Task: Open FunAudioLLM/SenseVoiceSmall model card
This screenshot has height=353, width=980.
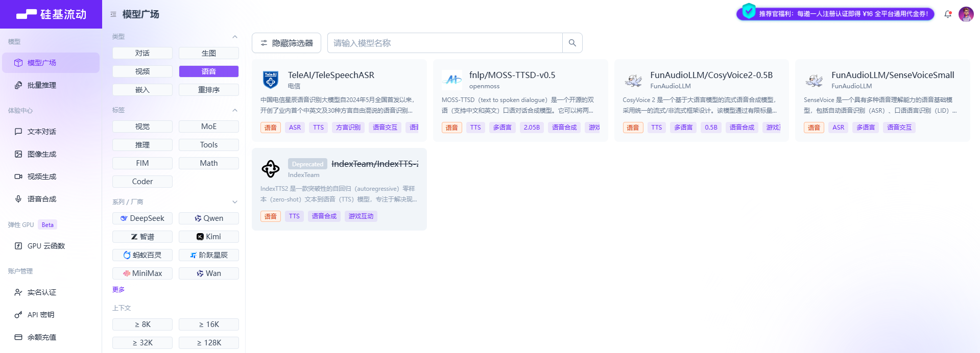Action: [x=882, y=100]
